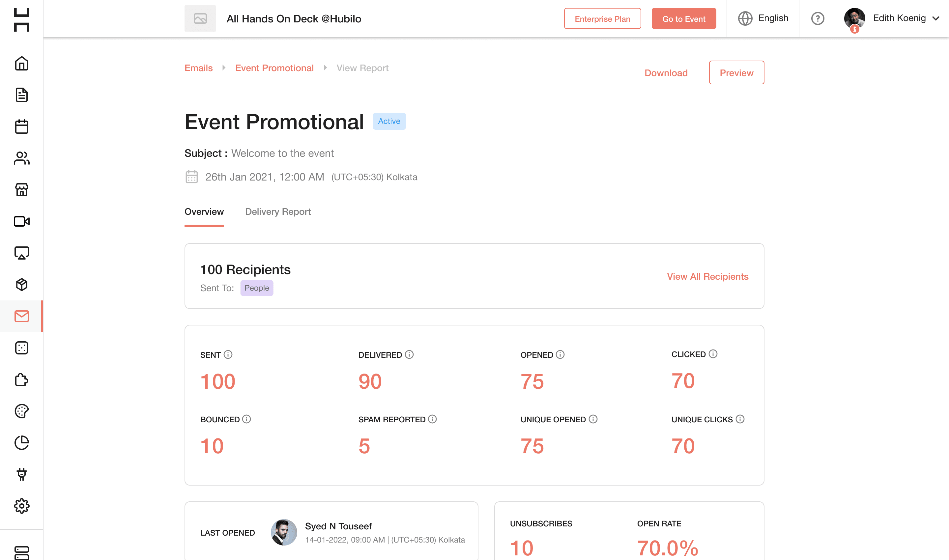
Task: Click the Preview button
Action: point(736,72)
